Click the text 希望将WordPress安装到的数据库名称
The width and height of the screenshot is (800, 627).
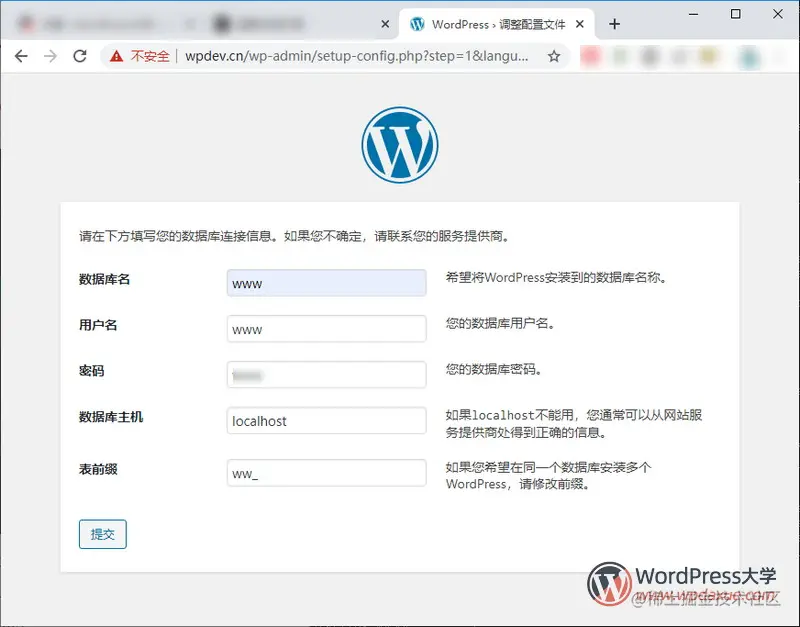click(556, 278)
